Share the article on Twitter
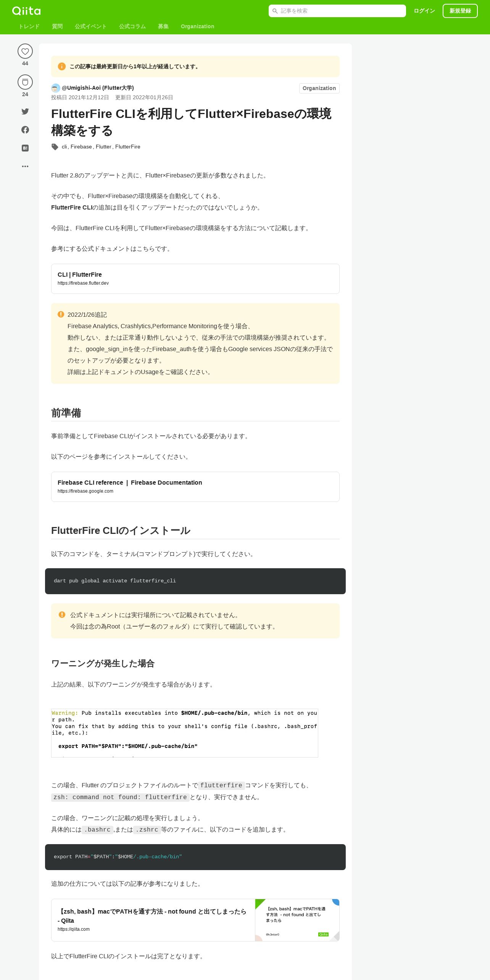Screen dimensions: 490x980 coord(25,111)
